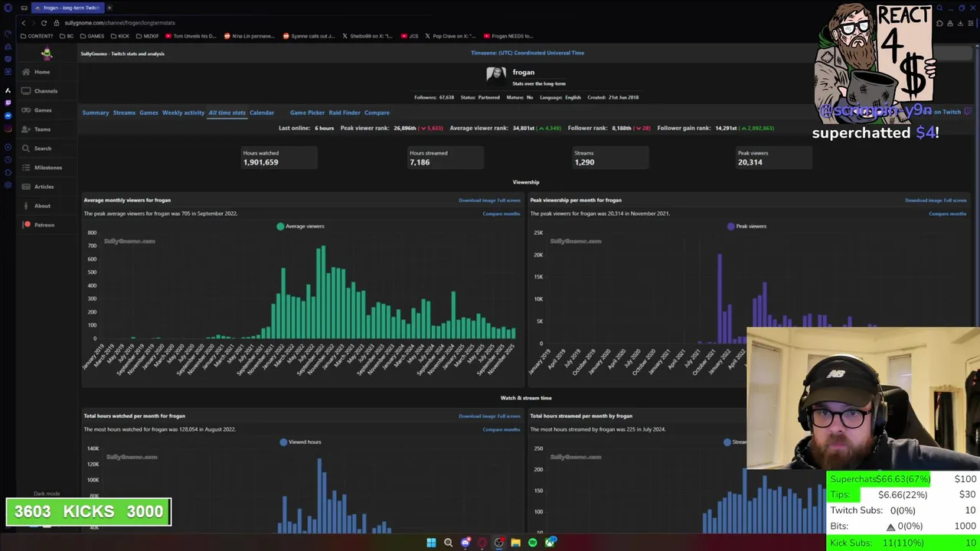The width and height of the screenshot is (980, 551).
Task: Click the Peak viewers 20,314 stat
Action: pyautogui.click(x=774, y=158)
